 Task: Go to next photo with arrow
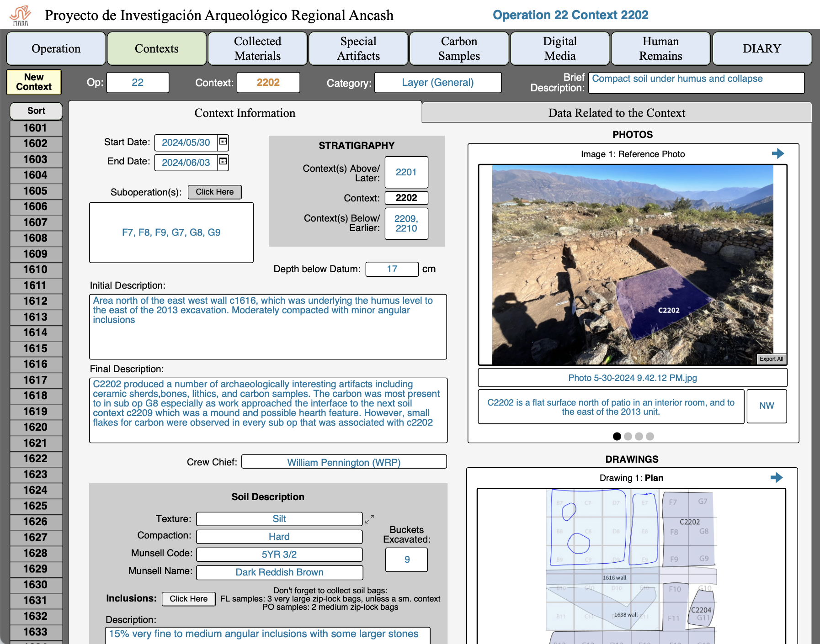click(x=777, y=153)
